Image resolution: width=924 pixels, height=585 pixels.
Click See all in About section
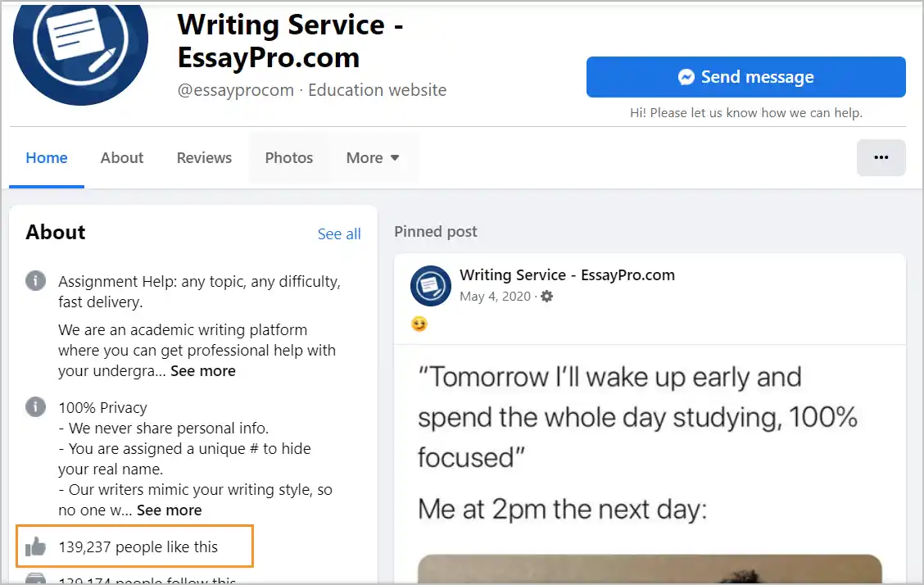pyautogui.click(x=339, y=234)
